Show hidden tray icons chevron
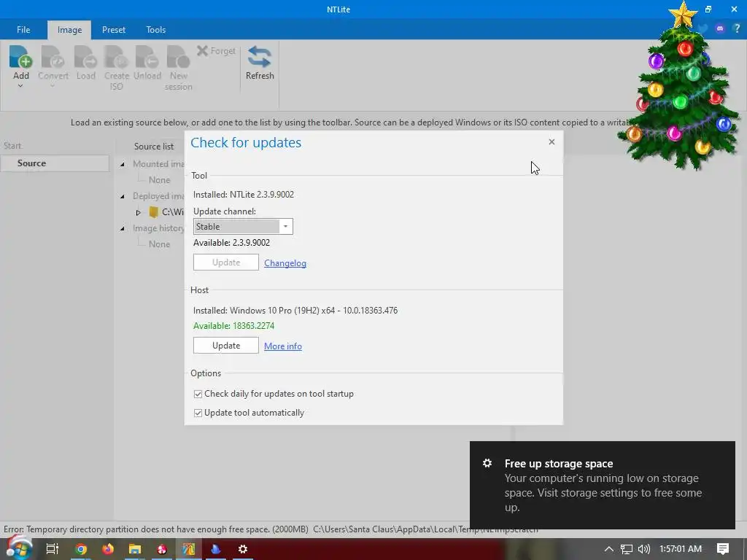Viewport: 747px width, 560px height. (609, 549)
